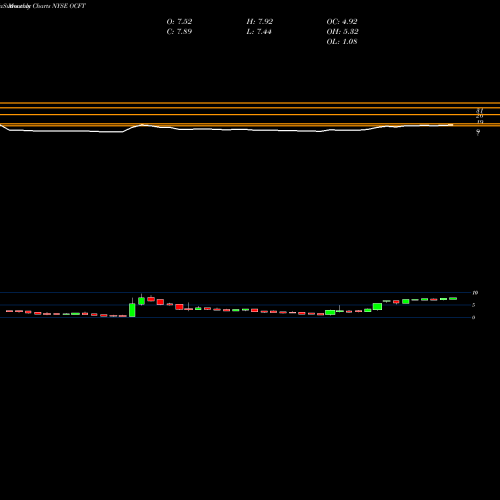Click the large green candle just left of the "5" axis label

coord(377,307)
